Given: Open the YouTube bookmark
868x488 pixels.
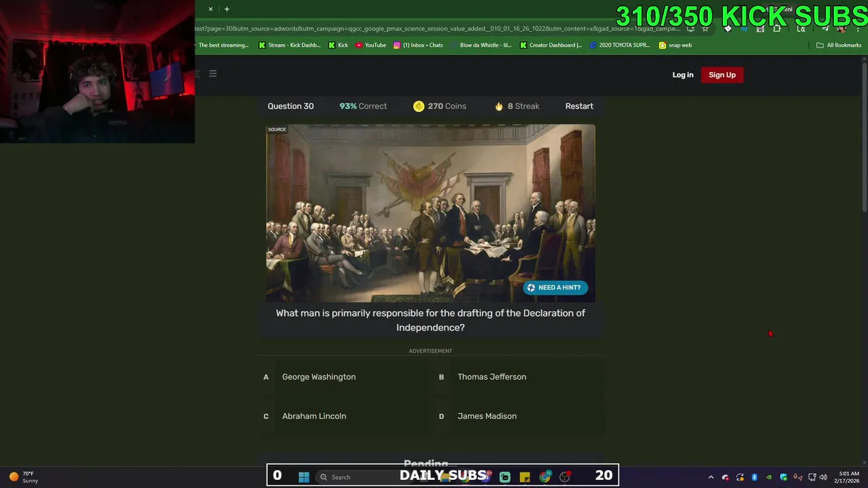Looking at the screenshot, I should pos(371,45).
